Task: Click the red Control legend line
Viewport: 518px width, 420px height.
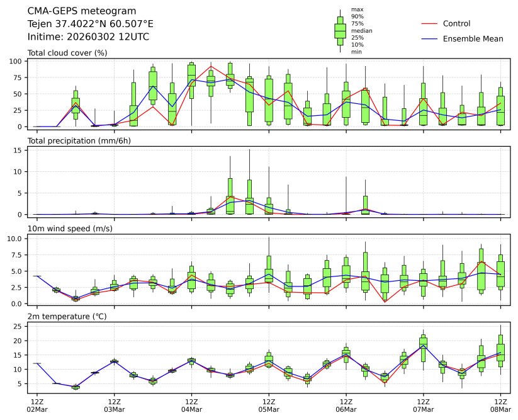Action: tap(429, 24)
